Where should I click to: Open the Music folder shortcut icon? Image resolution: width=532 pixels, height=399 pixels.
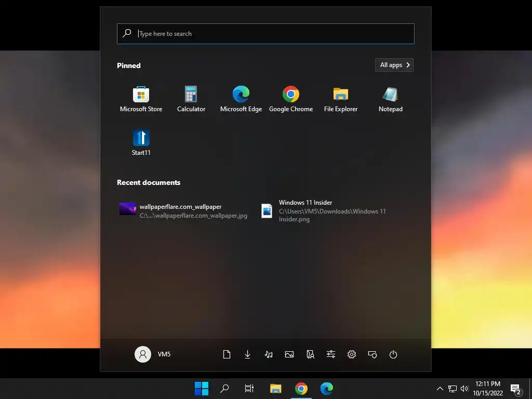[269, 354]
